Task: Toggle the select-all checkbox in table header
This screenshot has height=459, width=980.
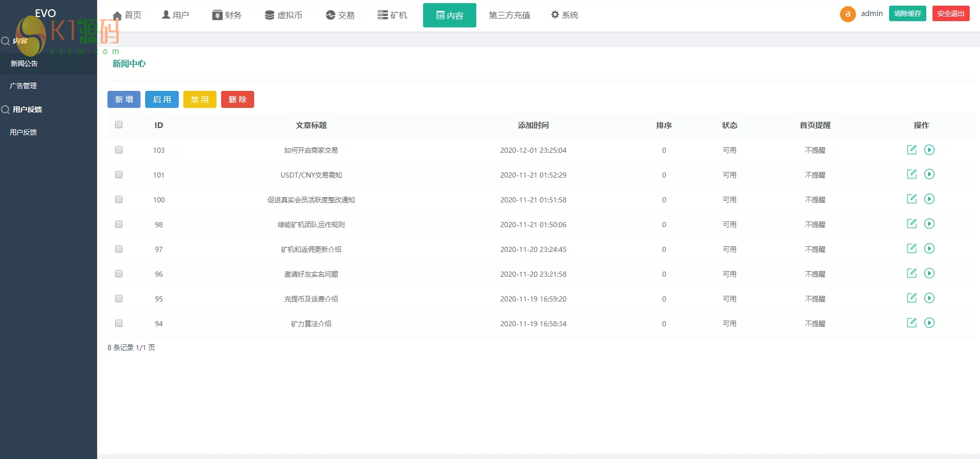Action: (x=119, y=125)
